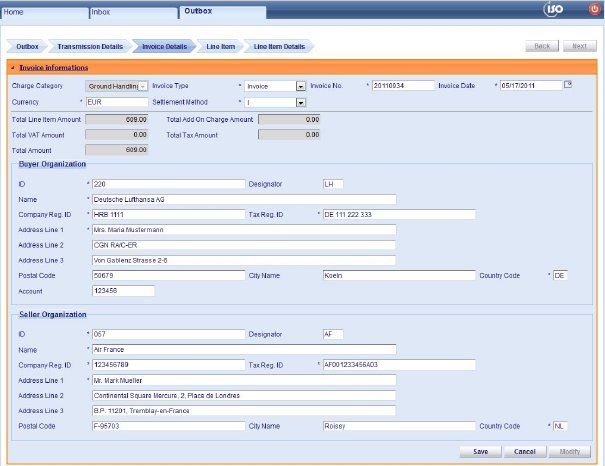Click the Seller Address Line 2 field
This screenshot has height=466, width=605.
pos(244,395)
